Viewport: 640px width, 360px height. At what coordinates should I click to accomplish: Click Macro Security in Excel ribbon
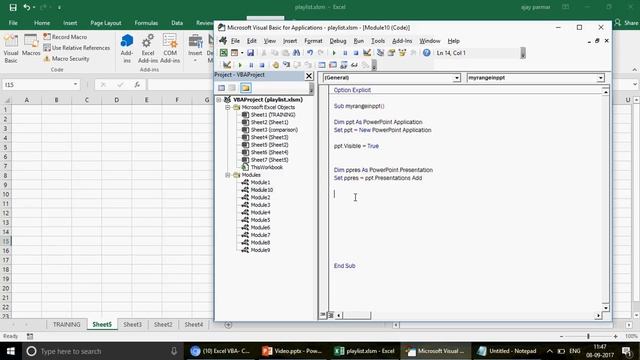(66, 59)
